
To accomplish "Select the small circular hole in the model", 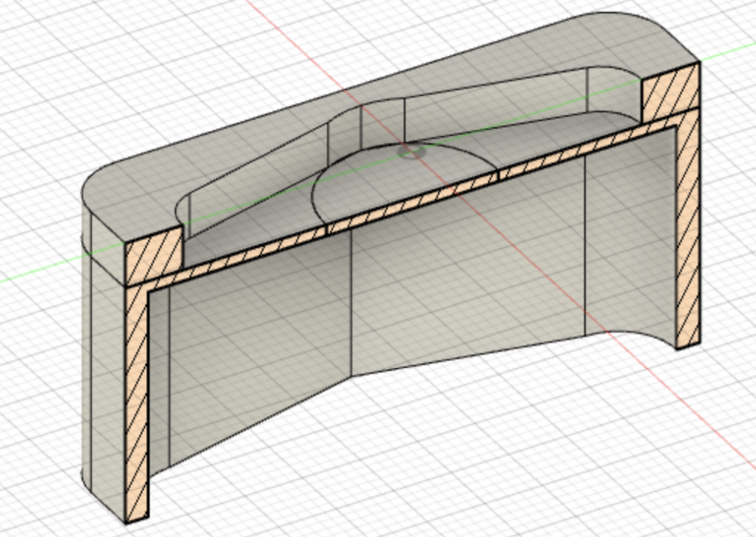I will pyautogui.click(x=411, y=153).
